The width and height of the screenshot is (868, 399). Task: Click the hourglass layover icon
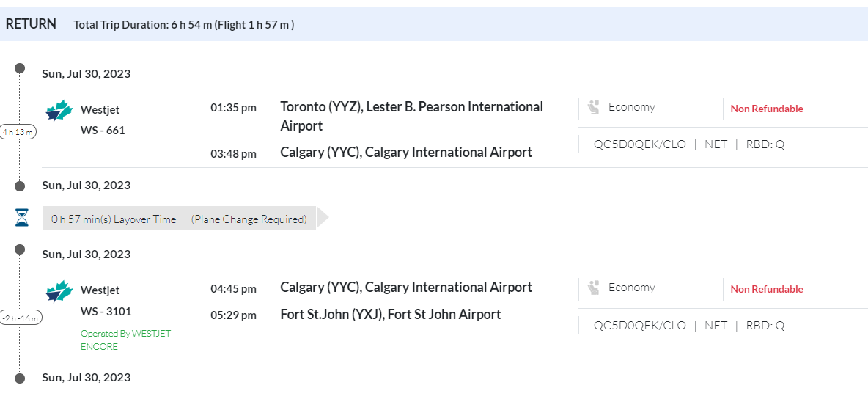(x=22, y=218)
